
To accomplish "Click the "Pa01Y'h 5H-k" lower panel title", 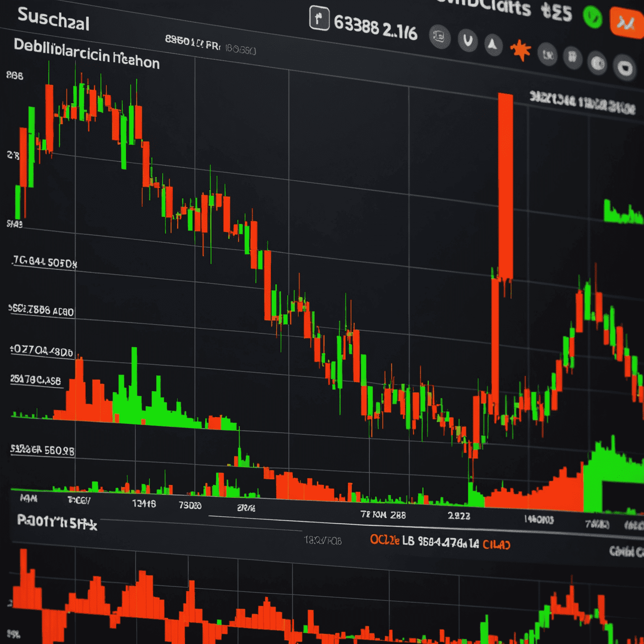I will (57, 523).
